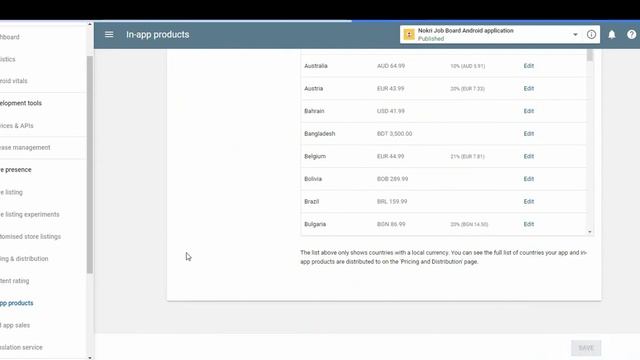Edit the Brazil price row

(529, 202)
